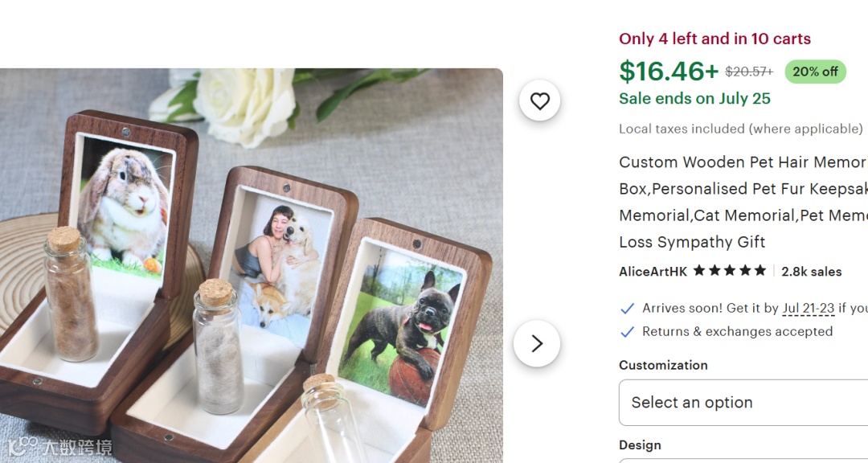Click the Jul 21-23 delivery date link
The image size is (868, 463).
pos(809,309)
